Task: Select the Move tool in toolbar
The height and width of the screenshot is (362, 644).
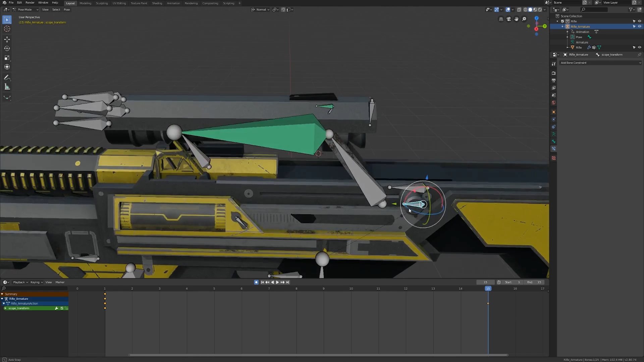Action: [x=7, y=39]
